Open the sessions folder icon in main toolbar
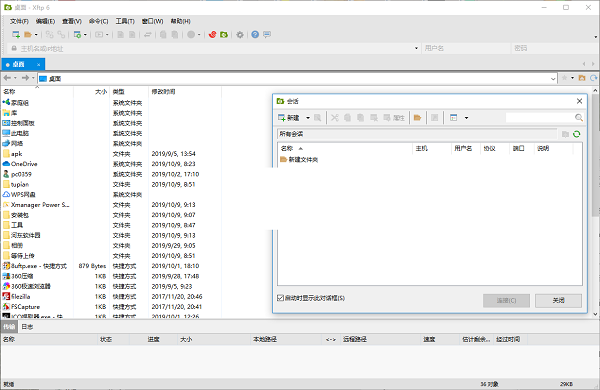Screen dimensions: 600x390 28,34
